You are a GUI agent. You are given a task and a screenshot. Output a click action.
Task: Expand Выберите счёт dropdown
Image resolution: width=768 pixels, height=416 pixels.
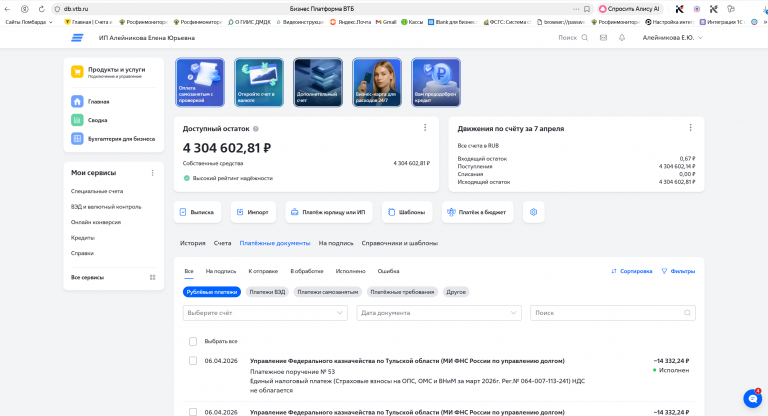pos(265,313)
